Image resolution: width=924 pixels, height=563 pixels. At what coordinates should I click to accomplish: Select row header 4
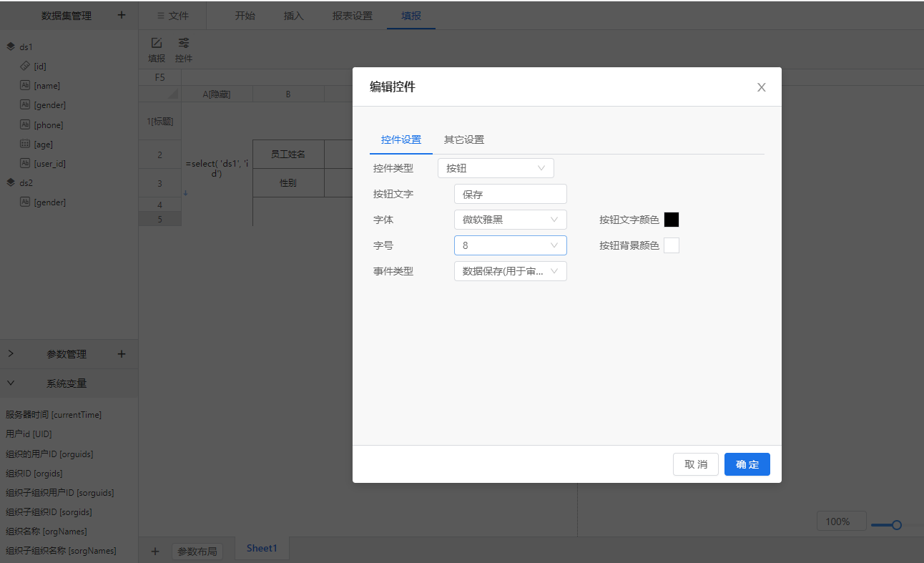[160, 205]
